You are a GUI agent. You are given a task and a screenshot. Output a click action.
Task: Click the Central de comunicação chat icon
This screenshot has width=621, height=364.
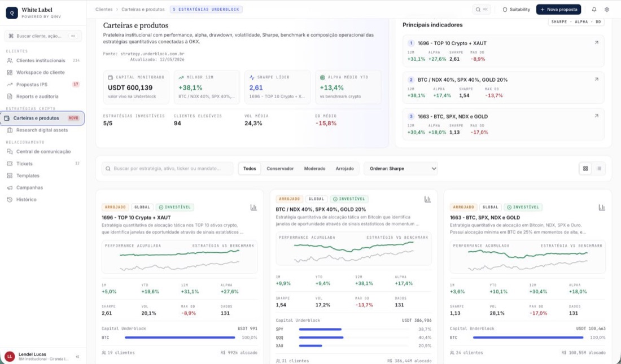[10, 151]
